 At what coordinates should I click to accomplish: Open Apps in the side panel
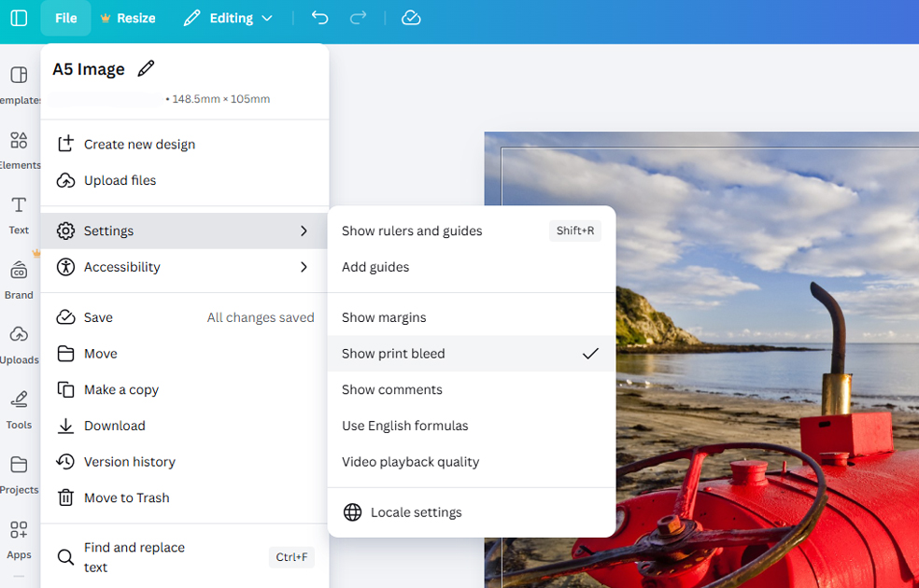[x=19, y=539]
